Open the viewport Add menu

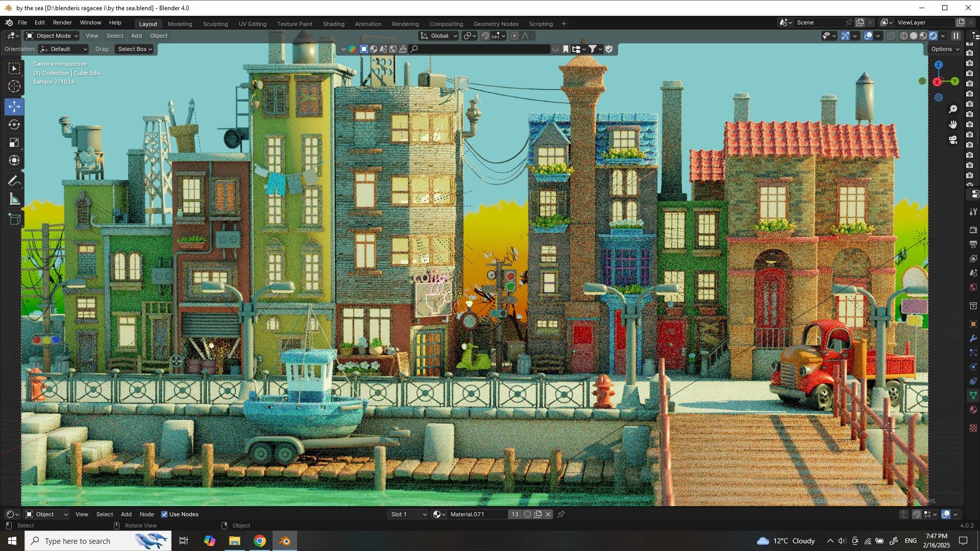136,36
